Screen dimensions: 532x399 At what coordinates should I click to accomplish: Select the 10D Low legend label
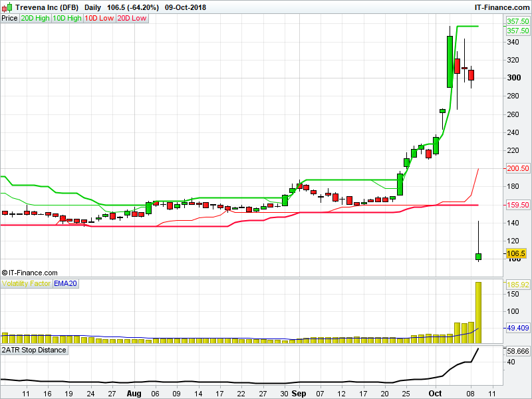(x=99, y=19)
